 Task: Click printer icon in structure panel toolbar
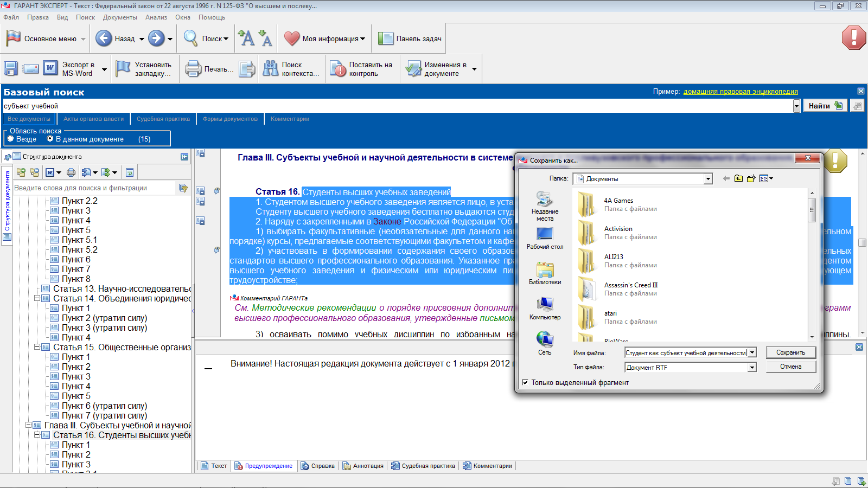(71, 172)
